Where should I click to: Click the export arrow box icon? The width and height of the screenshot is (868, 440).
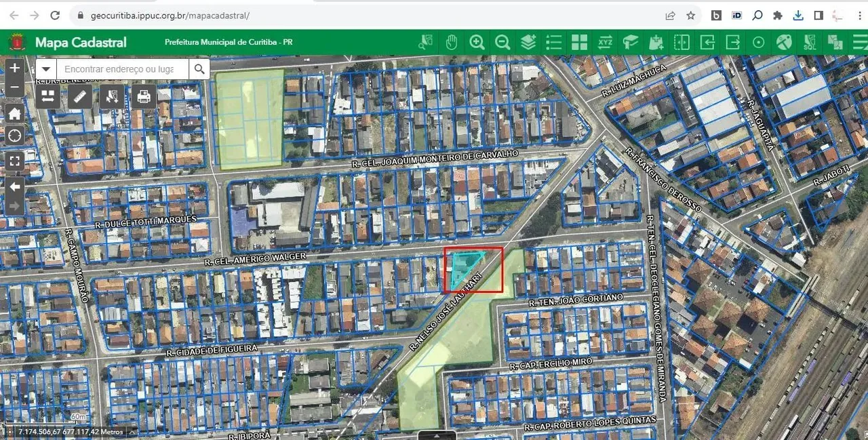coord(733,42)
